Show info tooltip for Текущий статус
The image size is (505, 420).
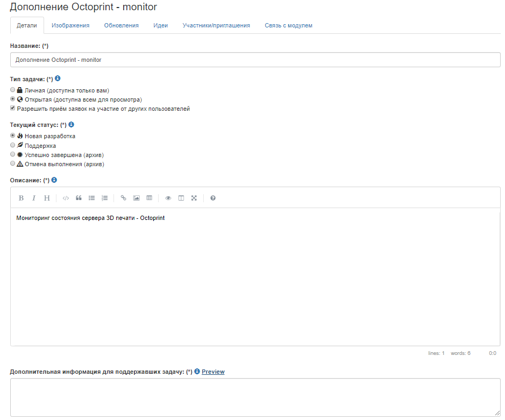(71, 124)
